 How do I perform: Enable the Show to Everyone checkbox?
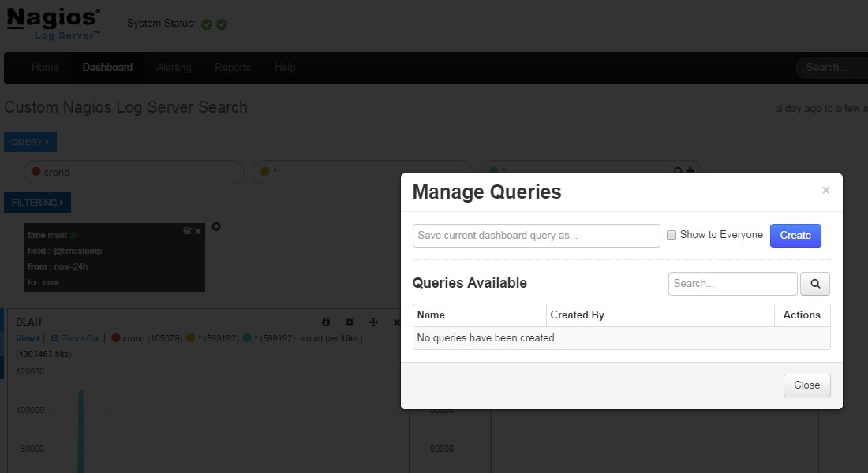point(672,235)
